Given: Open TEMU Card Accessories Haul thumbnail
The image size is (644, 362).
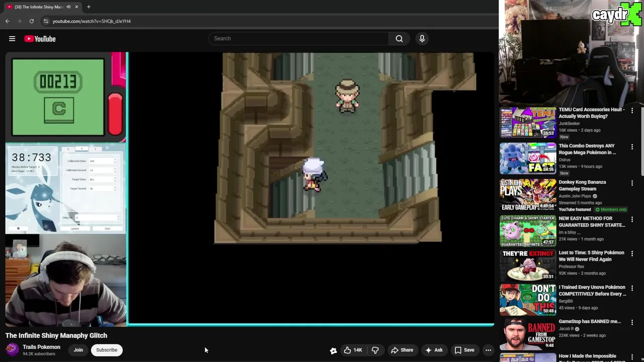Looking at the screenshot, I should point(527,122).
